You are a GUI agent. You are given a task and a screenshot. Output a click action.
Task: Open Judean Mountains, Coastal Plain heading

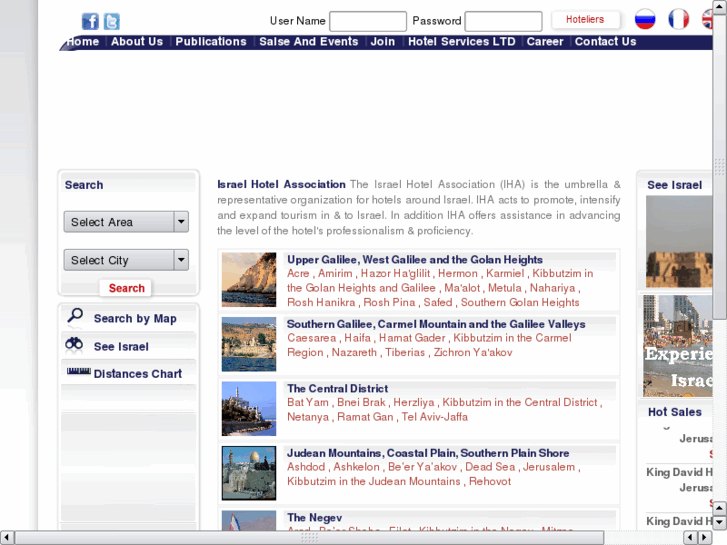point(428,453)
